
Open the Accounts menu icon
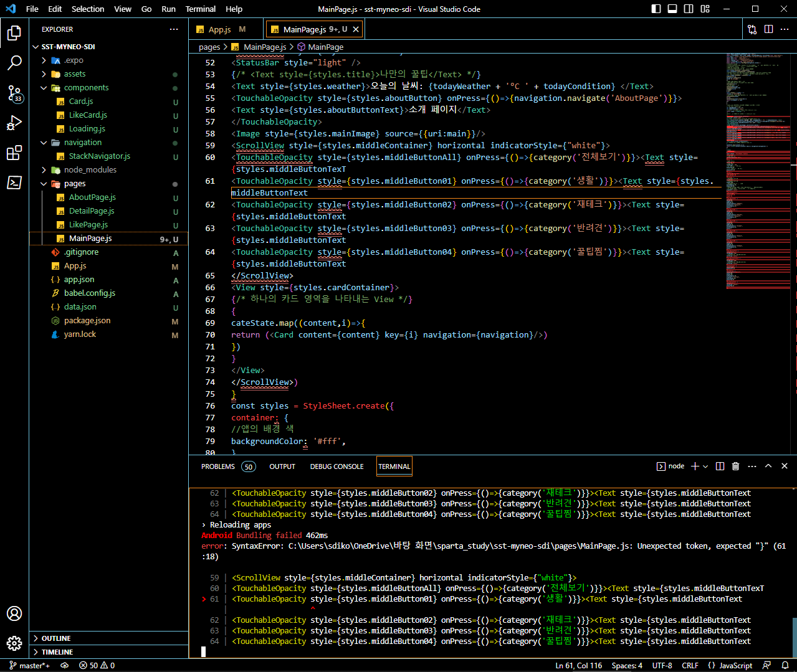14,613
